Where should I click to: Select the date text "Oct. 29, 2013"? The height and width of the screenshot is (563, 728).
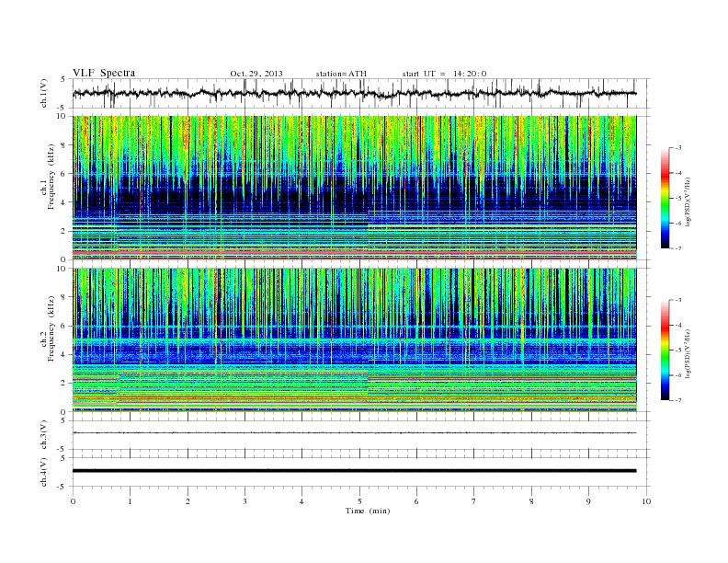coord(256,74)
